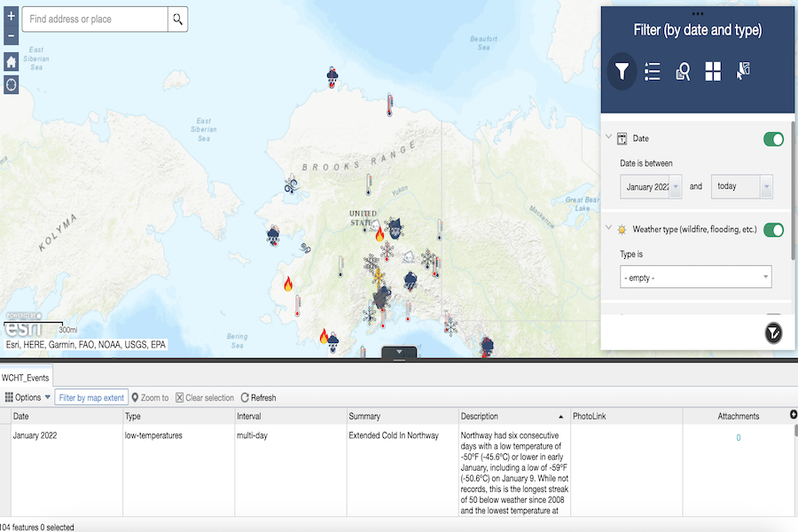Image resolution: width=798 pixels, height=532 pixels.
Task: Zoom out on the map
Action: point(12,35)
